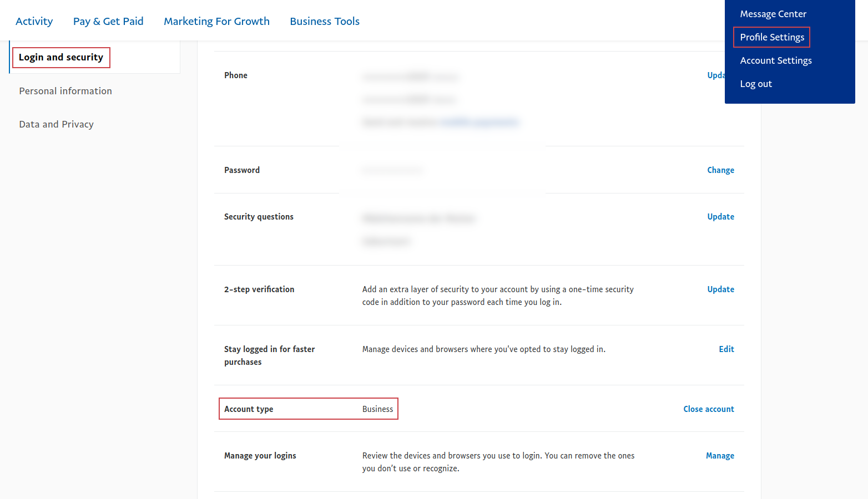Click Change link for Password
This screenshot has height=499, width=868.
[720, 170]
